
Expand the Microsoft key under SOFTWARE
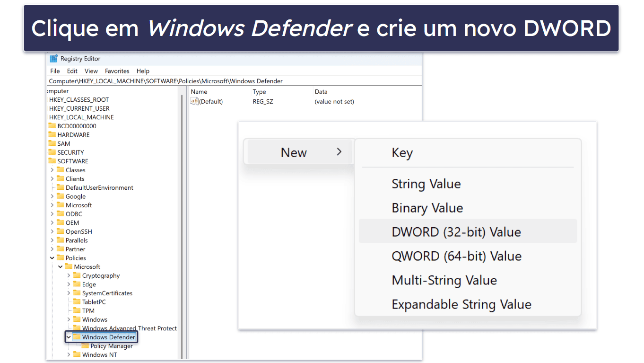point(52,205)
